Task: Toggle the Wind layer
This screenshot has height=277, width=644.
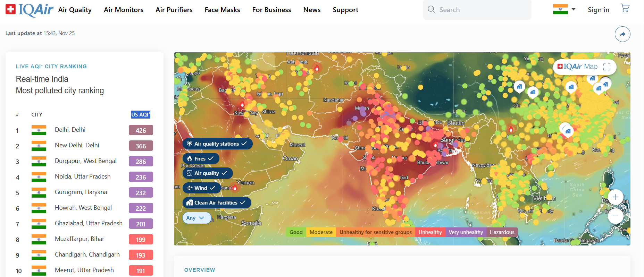Action: [x=201, y=188]
